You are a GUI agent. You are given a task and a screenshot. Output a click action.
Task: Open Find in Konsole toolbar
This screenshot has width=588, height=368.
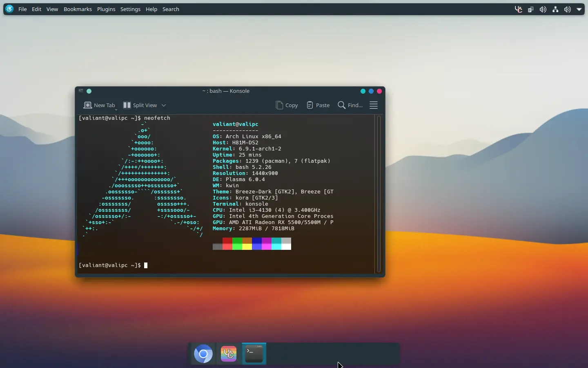350,105
